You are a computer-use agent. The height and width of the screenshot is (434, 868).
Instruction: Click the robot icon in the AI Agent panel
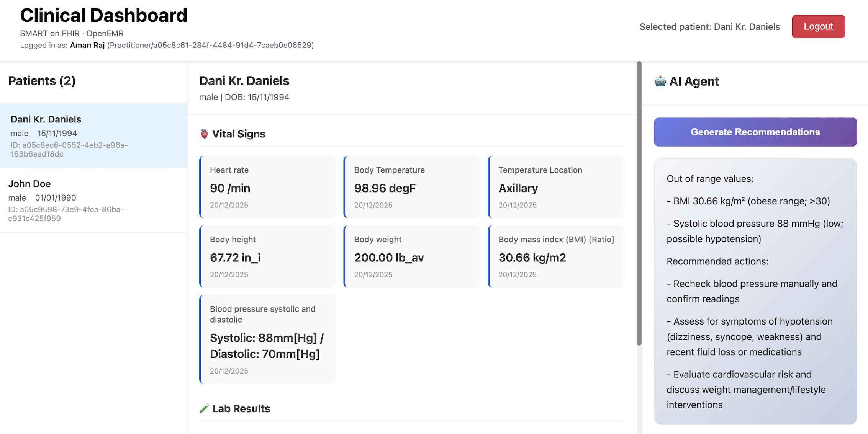click(660, 81)
